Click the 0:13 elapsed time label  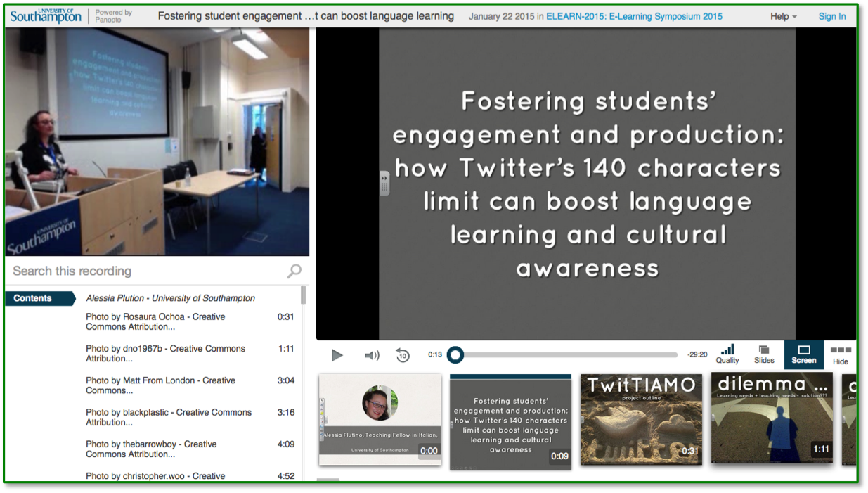[435, 355]
